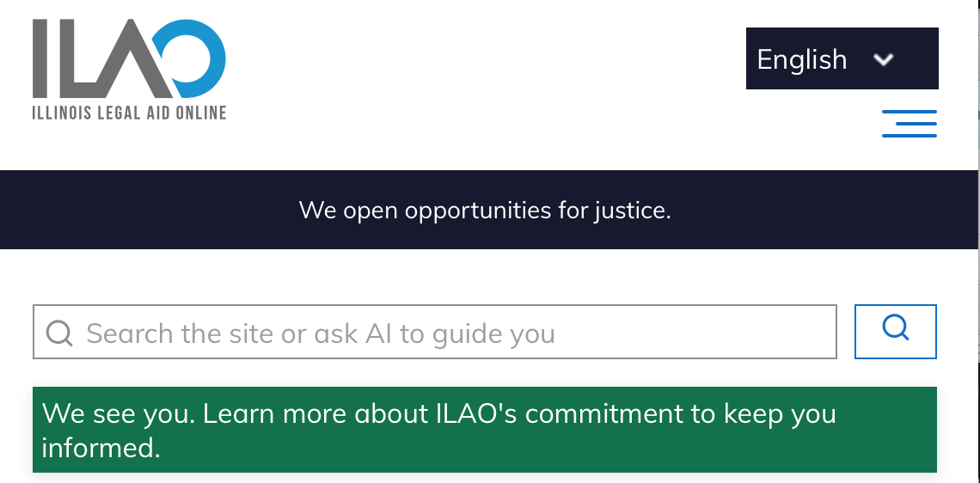Click the word "informed." in the green banner
This screenshot has height=483, width=980.
[x=101, y=448]
